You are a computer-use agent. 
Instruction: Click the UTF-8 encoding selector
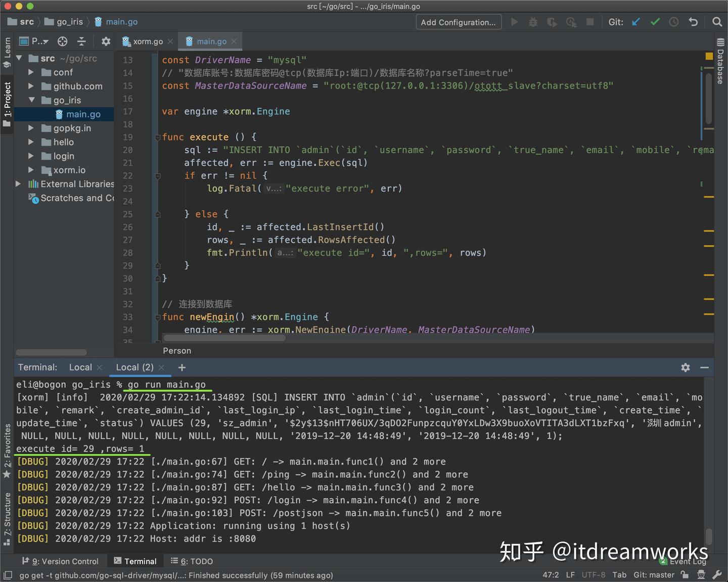[x=594, y=575]
